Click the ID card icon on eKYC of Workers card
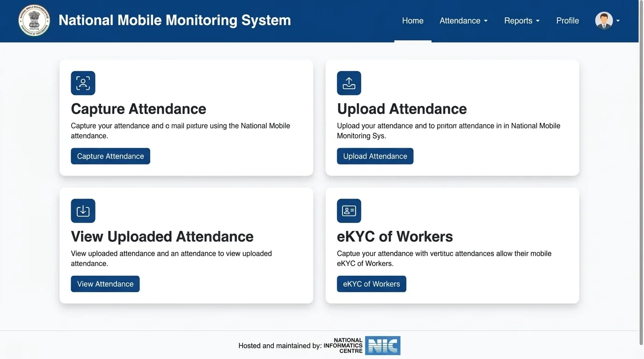 click(349, 211)
